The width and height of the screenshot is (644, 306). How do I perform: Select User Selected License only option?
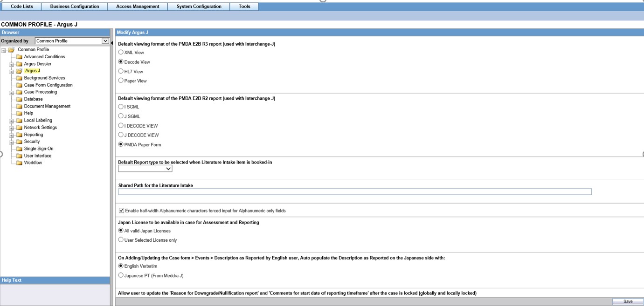point(121,240)
